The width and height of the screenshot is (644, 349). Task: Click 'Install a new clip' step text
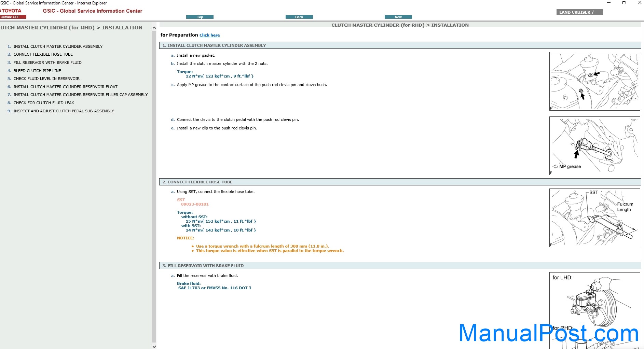[x=217, y=128]
